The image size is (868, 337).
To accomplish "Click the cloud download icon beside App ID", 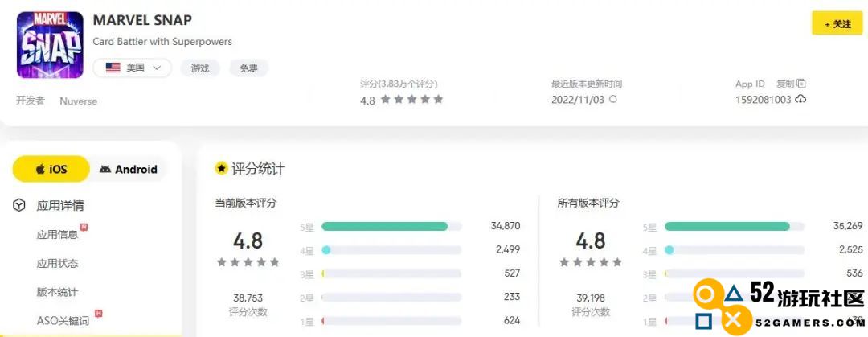I will pyautogui.click(x=800, y=100).
